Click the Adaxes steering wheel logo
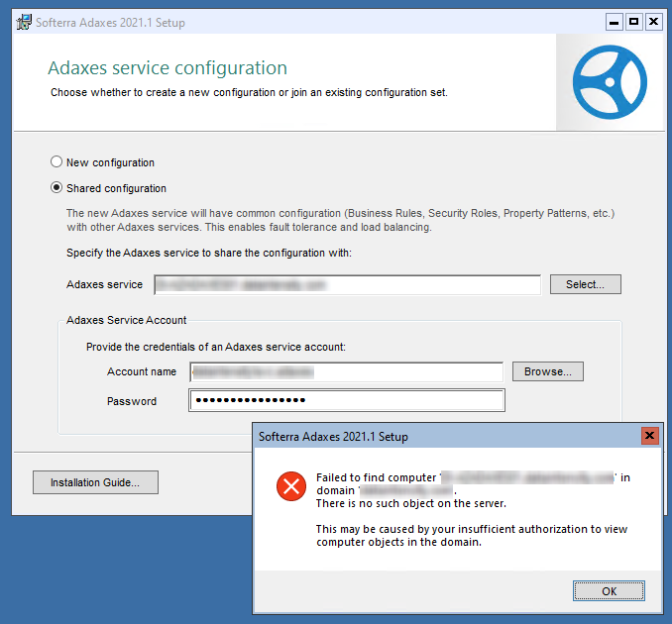Image resolution: width=672 pixels, height=624 pixels. click(x=610, y=82)
